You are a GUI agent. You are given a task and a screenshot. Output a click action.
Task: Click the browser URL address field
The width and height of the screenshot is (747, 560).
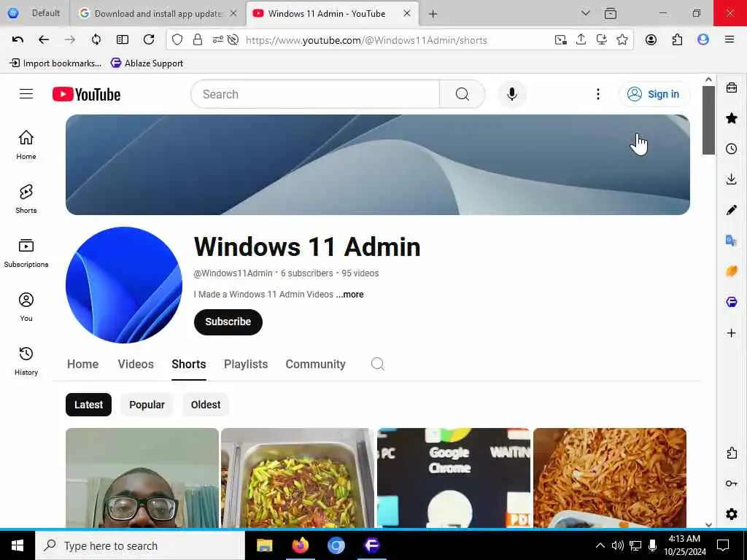click(366, 40)
